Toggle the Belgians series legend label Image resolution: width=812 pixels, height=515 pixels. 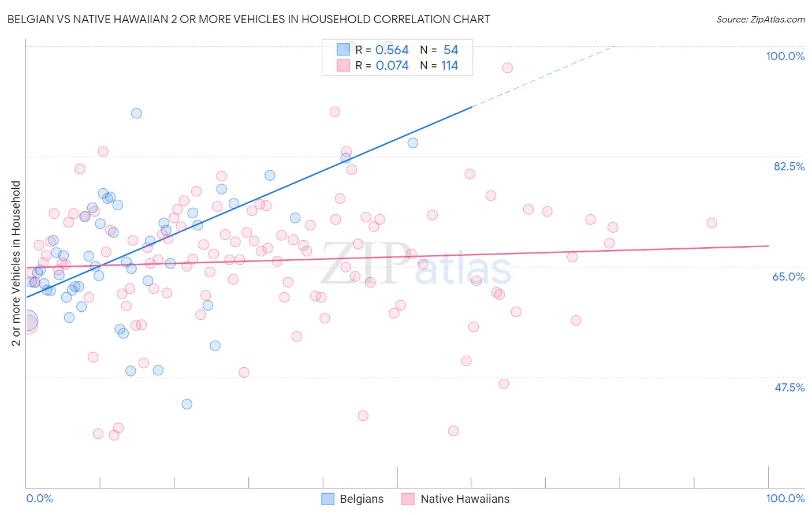coord(362,499)
